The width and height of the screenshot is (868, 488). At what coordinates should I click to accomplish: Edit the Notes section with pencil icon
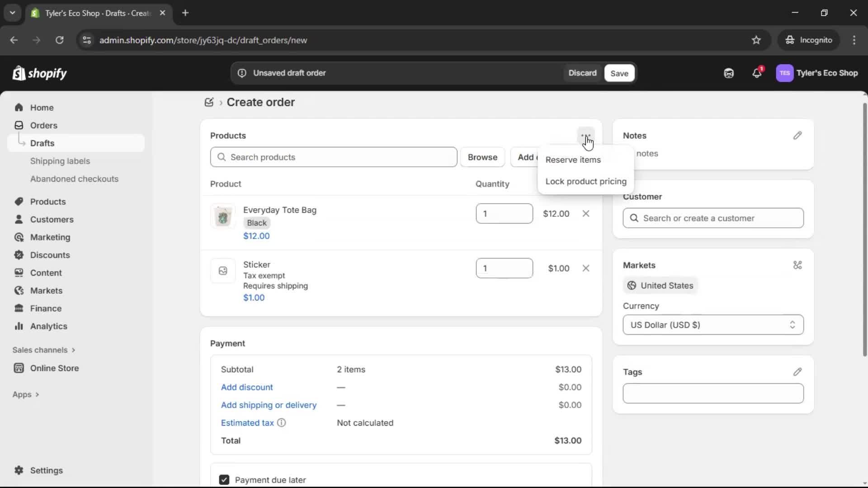(798, 135)
